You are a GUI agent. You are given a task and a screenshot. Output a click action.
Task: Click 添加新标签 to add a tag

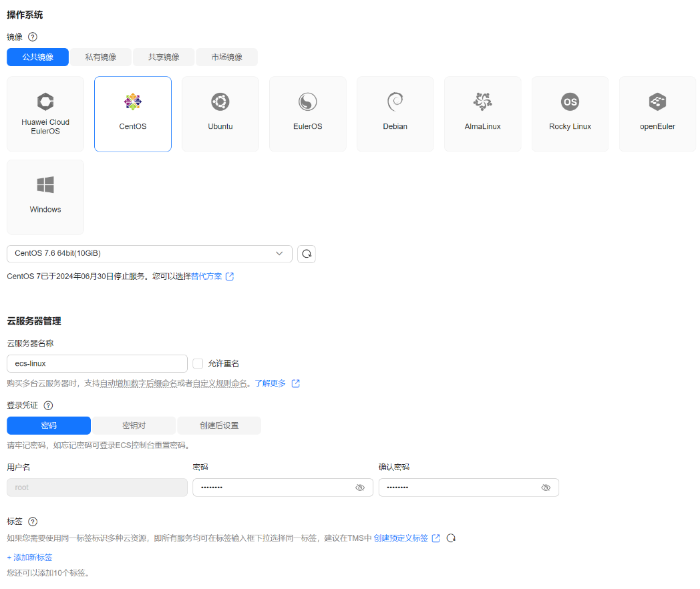[x=29, y=558]
